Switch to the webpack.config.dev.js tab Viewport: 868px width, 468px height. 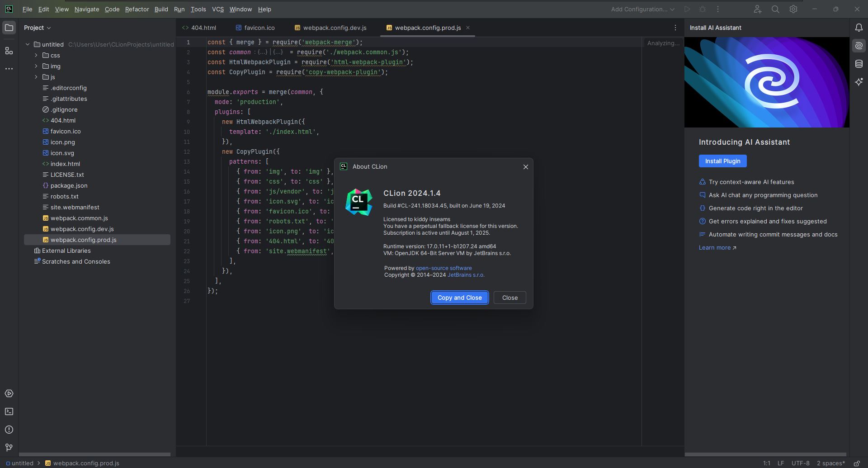click(334, 28)
